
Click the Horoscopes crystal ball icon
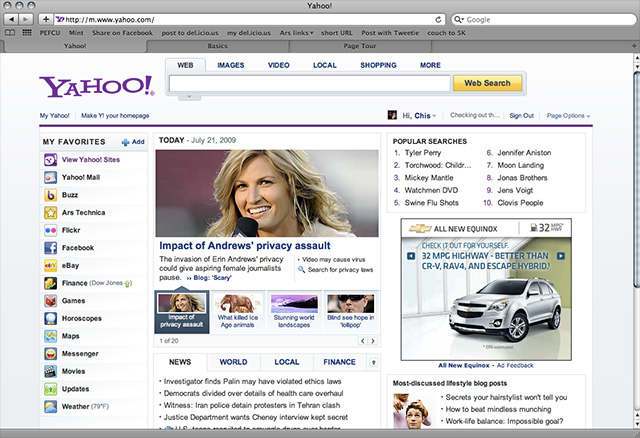[x=51, y=318]
